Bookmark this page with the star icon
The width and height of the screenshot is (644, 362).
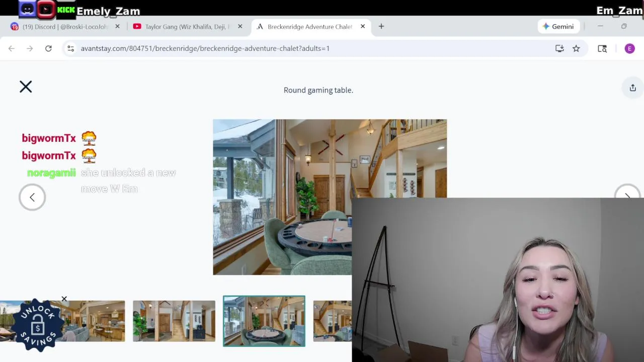pos(576,48)
